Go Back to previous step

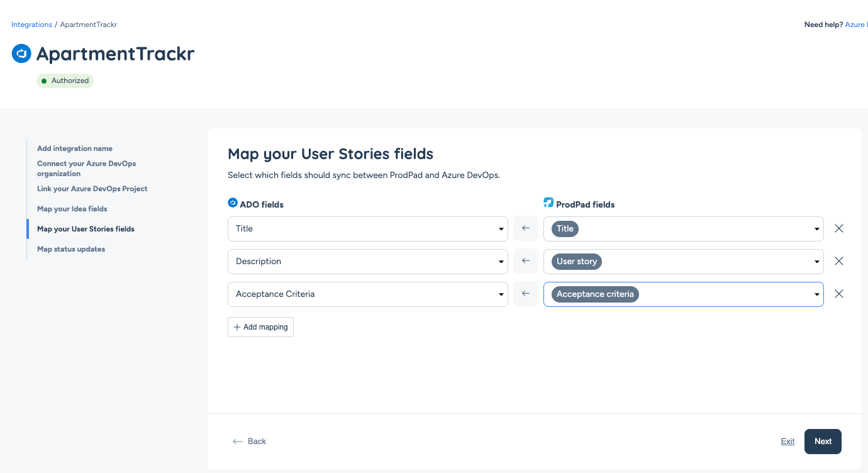[x=249, y=442]
